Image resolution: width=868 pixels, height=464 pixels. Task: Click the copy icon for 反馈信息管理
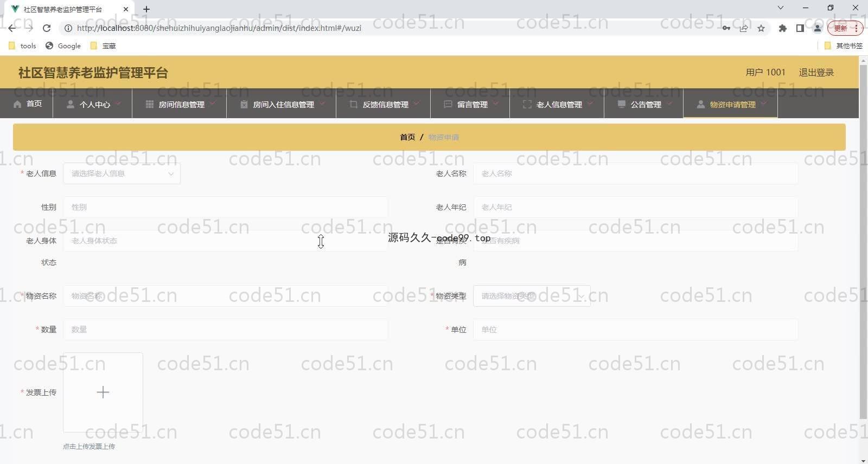354,104
